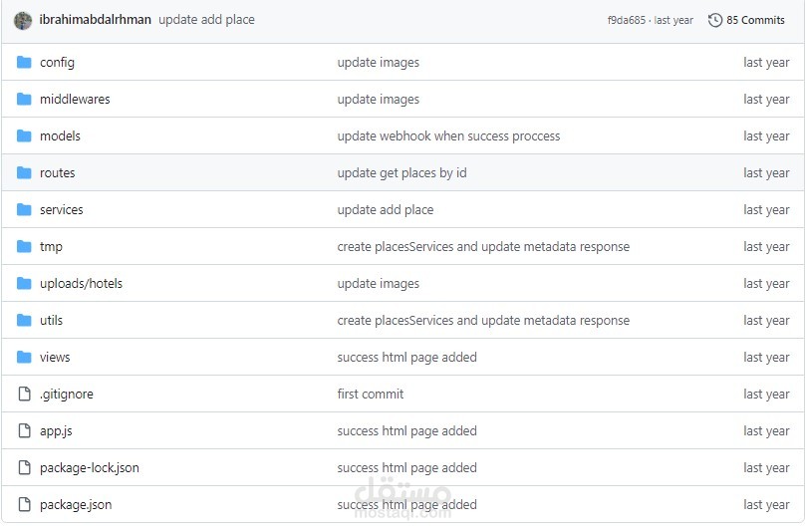Image resolution: width=807 pixels, height=532 pixels.
Task: Open the 'update webhook when success proccess' commit message
Action: [448, 135]
